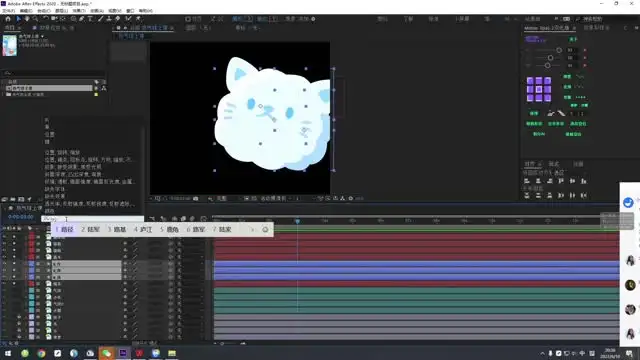Select the Hand tool
Image resolution: width=640 pixels, height=360 pixels.
pyautogui.click(x=27, y=19)
